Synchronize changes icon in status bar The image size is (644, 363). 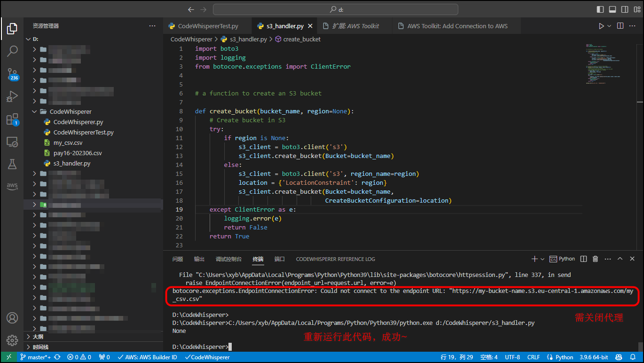[57, 357]
